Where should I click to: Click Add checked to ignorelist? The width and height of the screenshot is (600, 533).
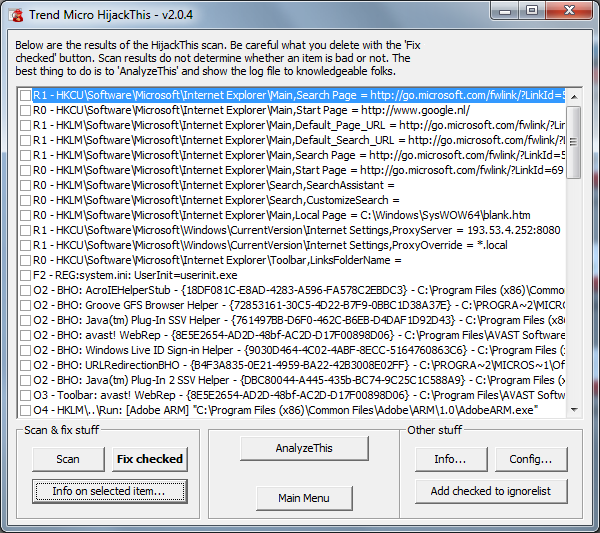tap(491, 491)
